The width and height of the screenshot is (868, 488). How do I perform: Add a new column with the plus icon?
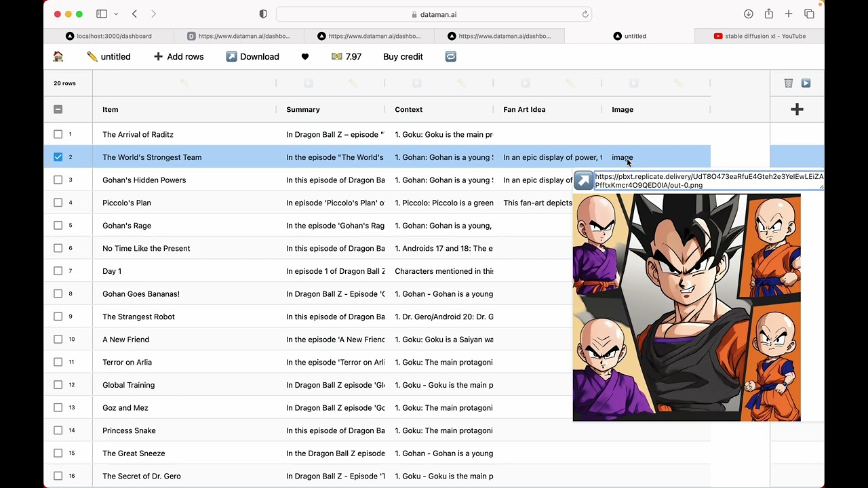[797, 109]
